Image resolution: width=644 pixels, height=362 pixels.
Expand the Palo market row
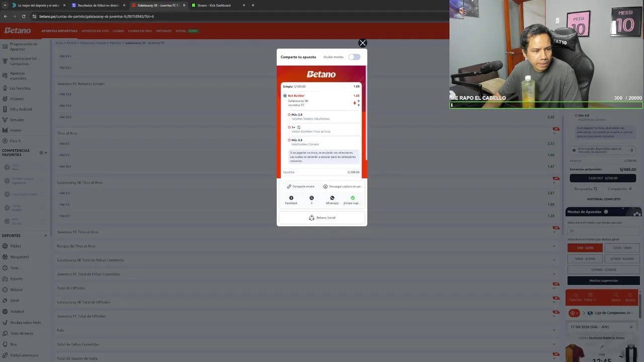[307, 330]
